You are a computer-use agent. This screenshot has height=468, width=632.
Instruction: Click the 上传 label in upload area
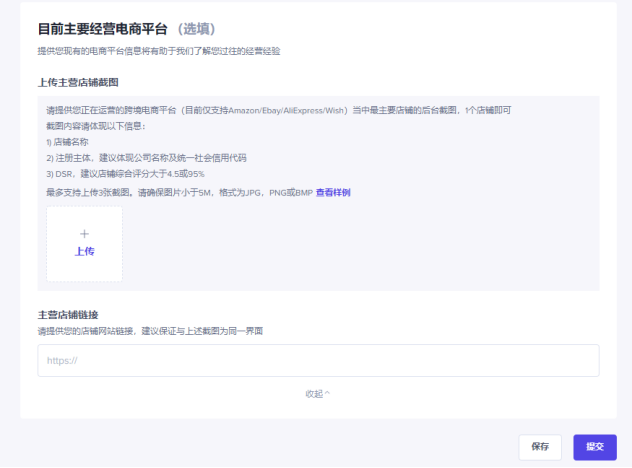point(84,251)
